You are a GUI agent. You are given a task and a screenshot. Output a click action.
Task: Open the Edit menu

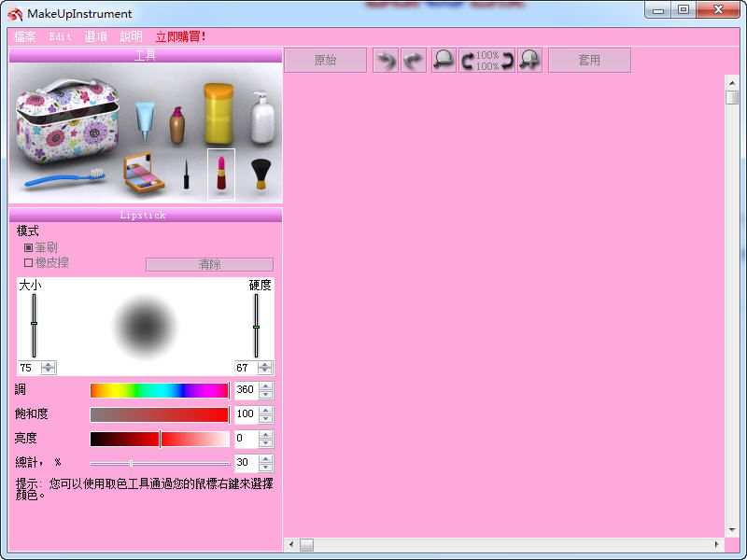(x=63, y=37)
